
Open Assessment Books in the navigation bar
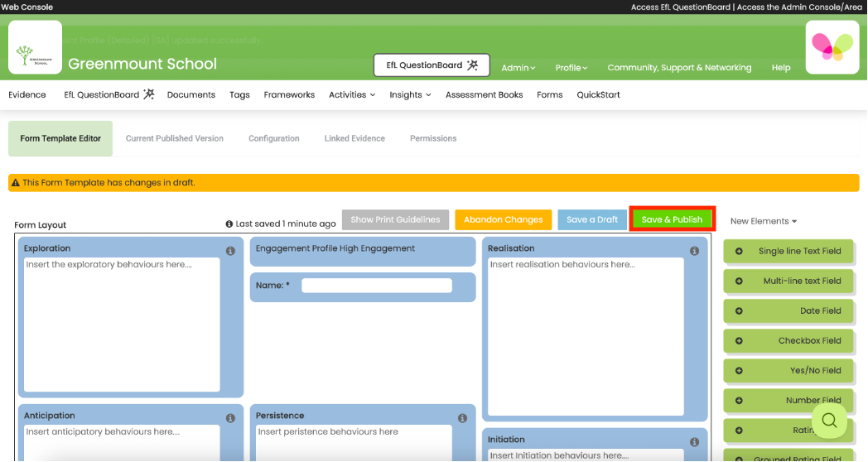click(485, 94)
